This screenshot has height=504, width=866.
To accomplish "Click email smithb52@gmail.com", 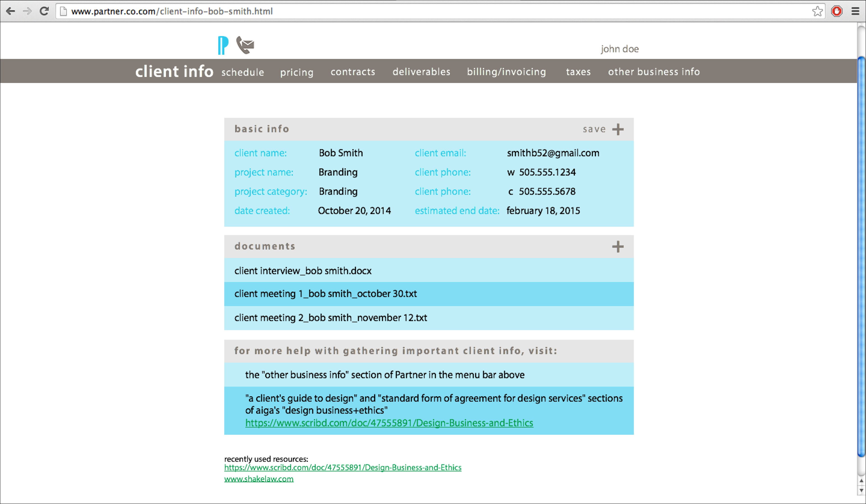I will click(553, 153).
